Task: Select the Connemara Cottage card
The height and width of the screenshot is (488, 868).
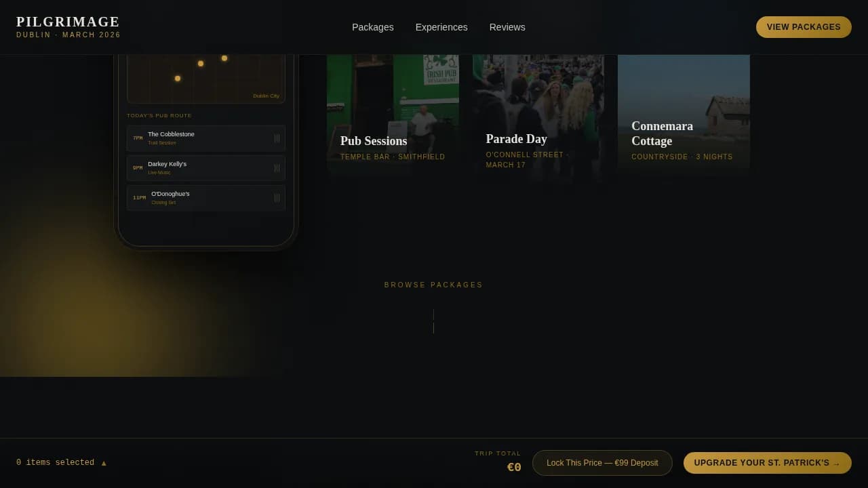Action: tap(684, 115)
